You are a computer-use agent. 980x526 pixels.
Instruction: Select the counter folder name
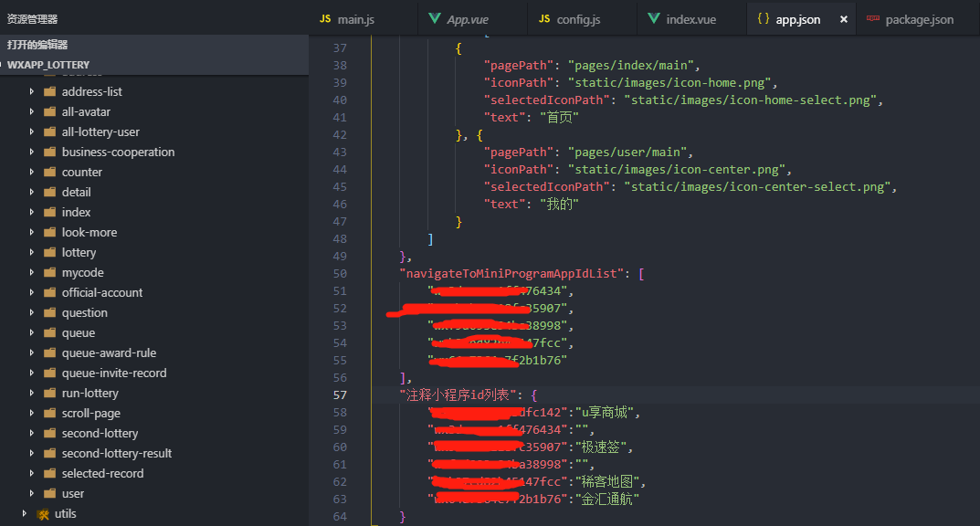[82, 172]
